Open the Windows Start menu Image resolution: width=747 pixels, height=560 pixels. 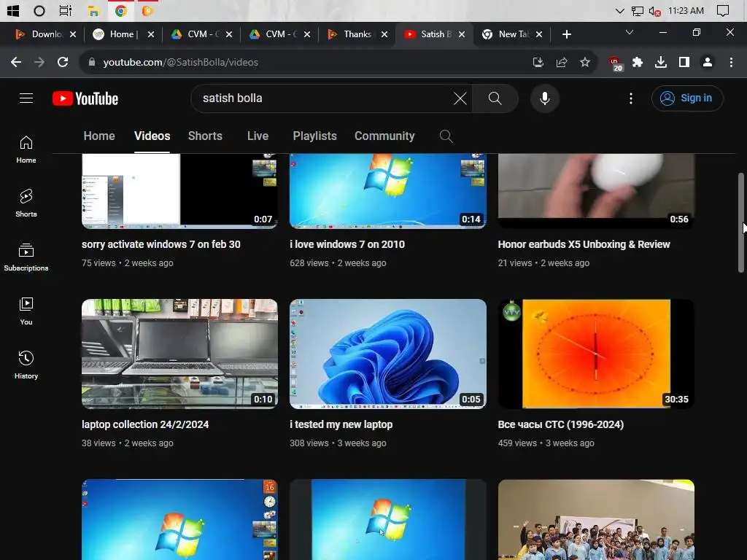(x=13, y=10)
